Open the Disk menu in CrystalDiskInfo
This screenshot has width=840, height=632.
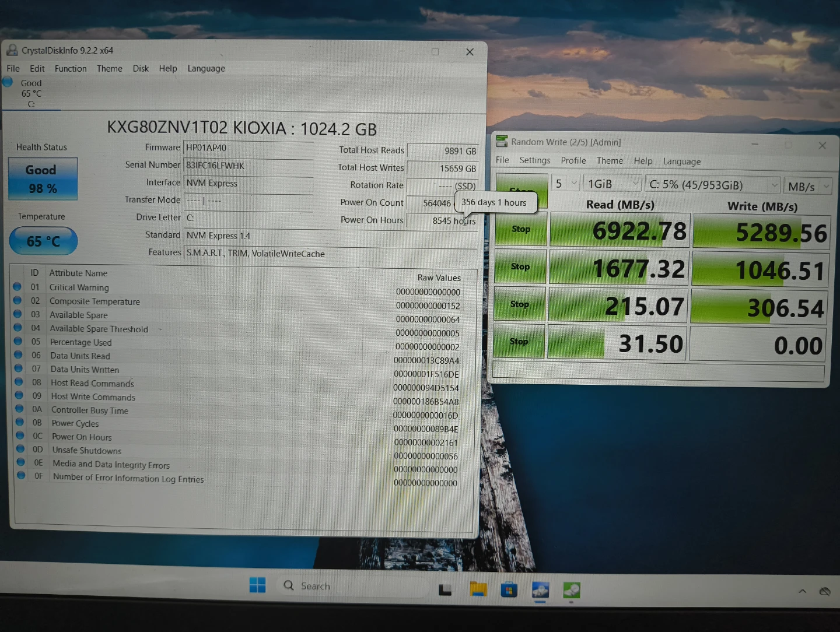pos(141,68)
